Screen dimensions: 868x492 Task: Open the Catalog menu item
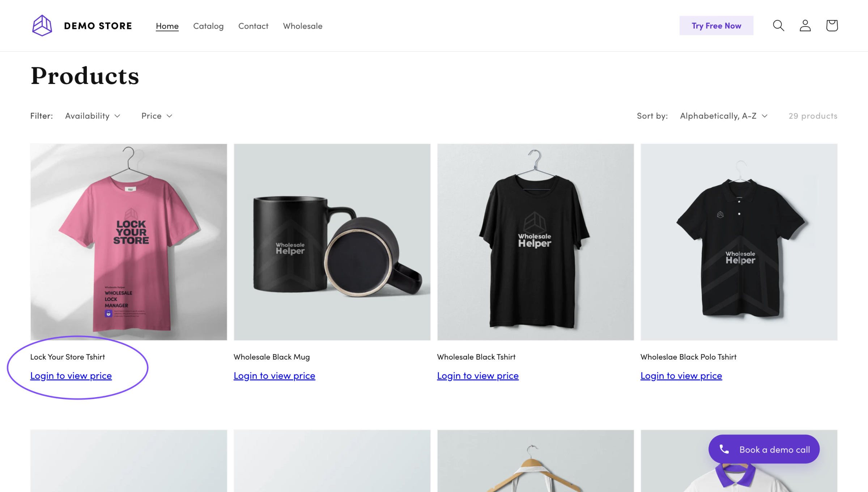(208, 26)
